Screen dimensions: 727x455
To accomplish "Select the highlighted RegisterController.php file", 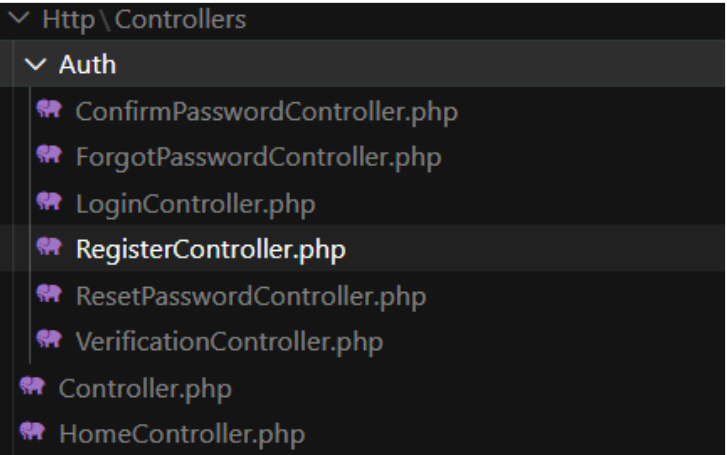I will (x=211, y=250).
